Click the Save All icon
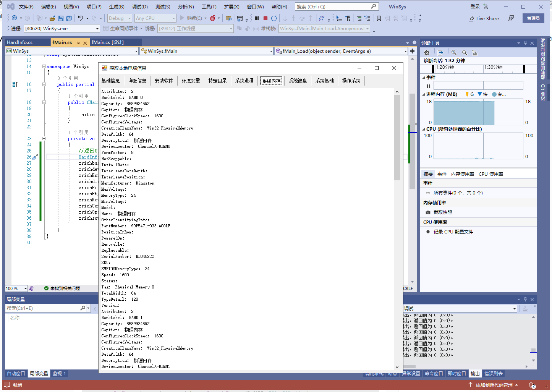Viewport: 552px width, 392px height. point(69,18)
